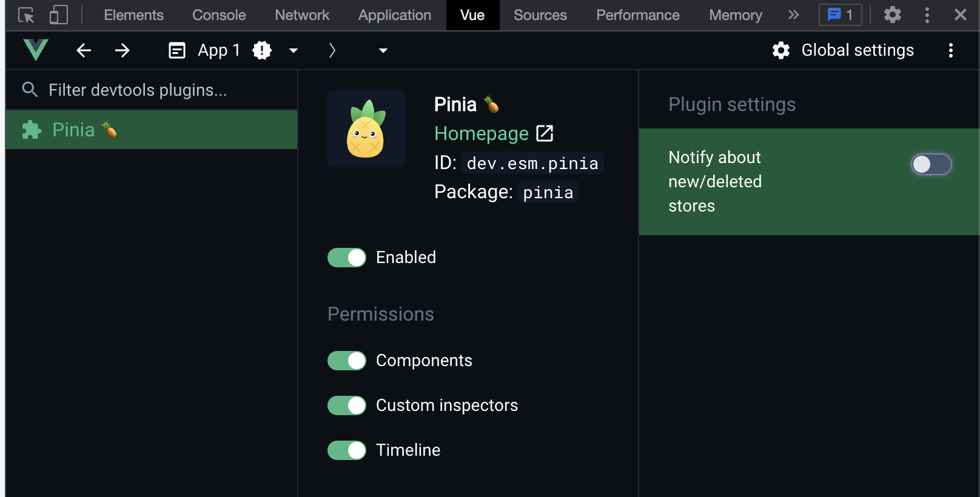The image size is (980, 497).
Task: Toggle the device toolbar icon
Action: click(x=58, y=15)
